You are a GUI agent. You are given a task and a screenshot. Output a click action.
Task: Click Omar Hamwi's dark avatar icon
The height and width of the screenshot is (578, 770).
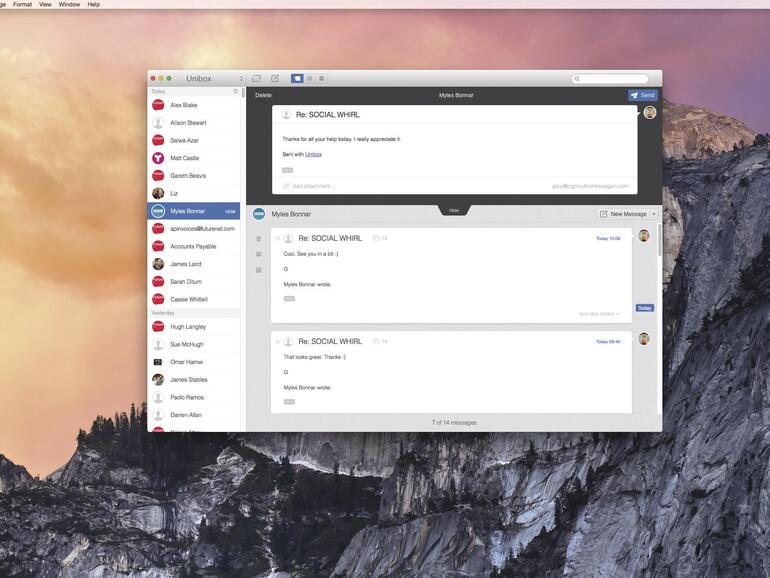[158, 362]
